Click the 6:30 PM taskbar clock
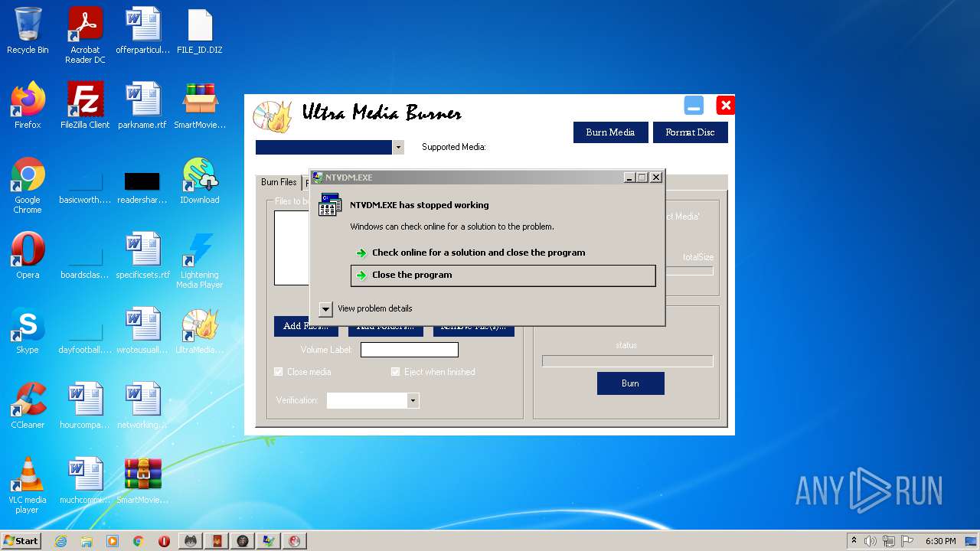The width and height of the screenshot is (980, 551). pos(940,541)
